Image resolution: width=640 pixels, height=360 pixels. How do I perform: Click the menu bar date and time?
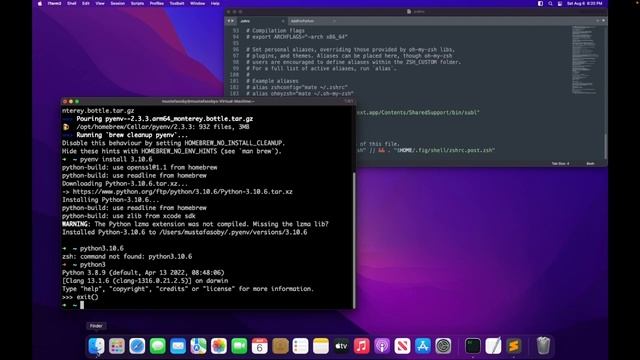pyautogui.click(x=584, y=3)
